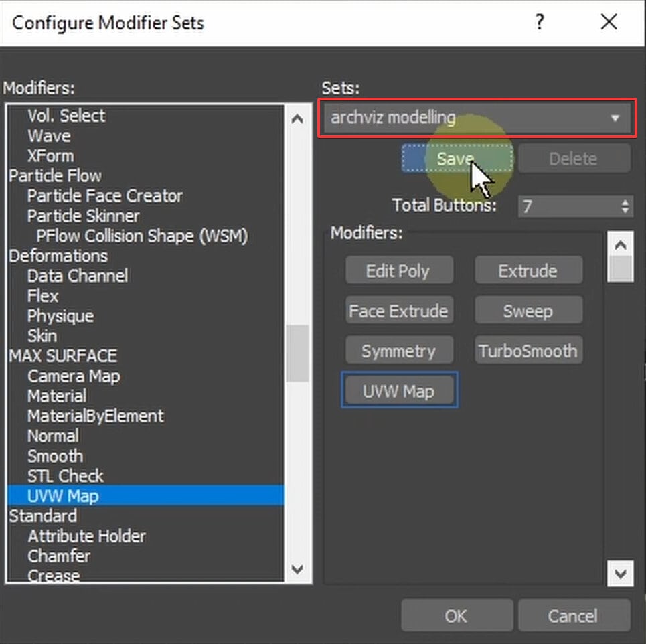Open the Sets dropdown list
Screen dimensions: 646x644
click(x=615, y=118)
